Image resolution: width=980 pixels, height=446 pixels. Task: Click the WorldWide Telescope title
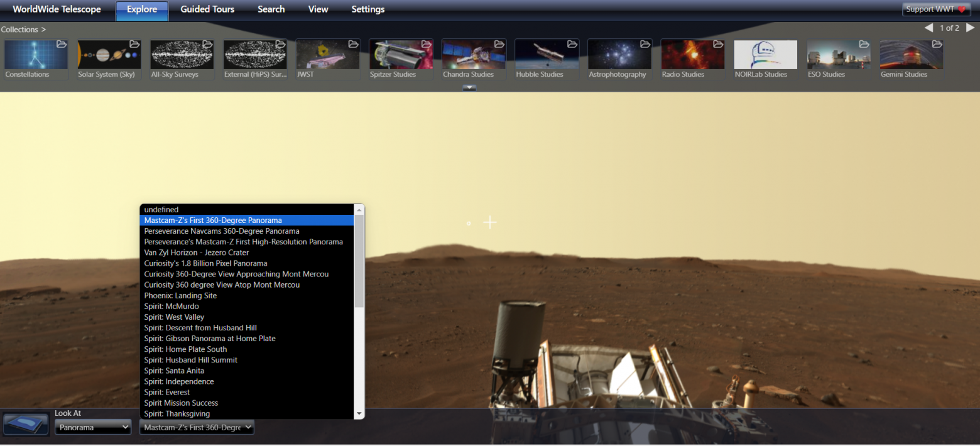(x=57, y=9)
